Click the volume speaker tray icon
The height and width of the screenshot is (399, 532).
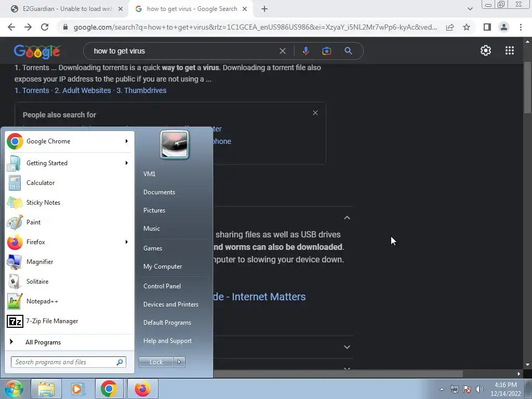(480, 389)
